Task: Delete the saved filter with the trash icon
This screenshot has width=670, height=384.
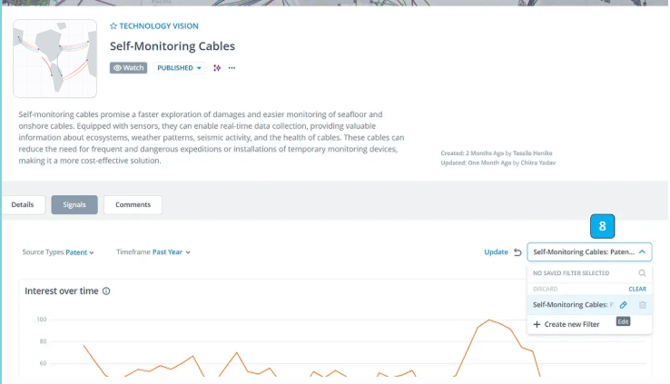Action: point(643,305)
